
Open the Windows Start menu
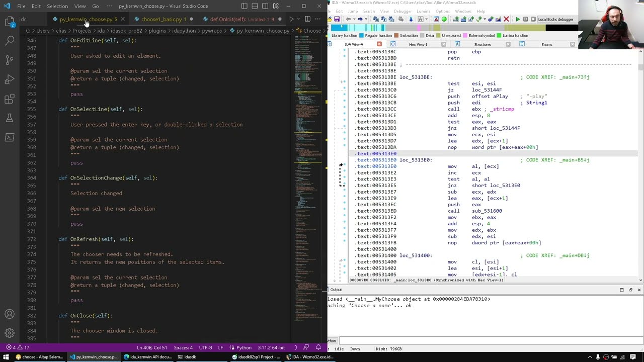pos(5,357)
